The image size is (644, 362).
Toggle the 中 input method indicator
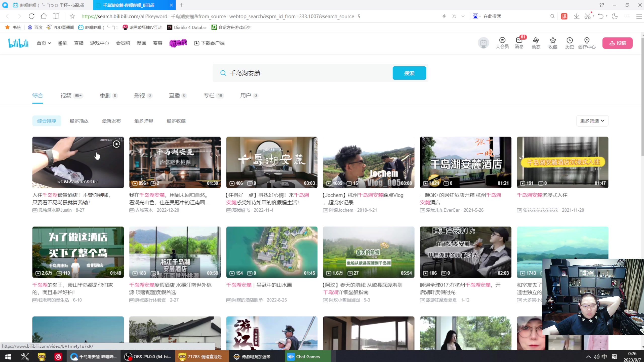(x=604, y=357)
